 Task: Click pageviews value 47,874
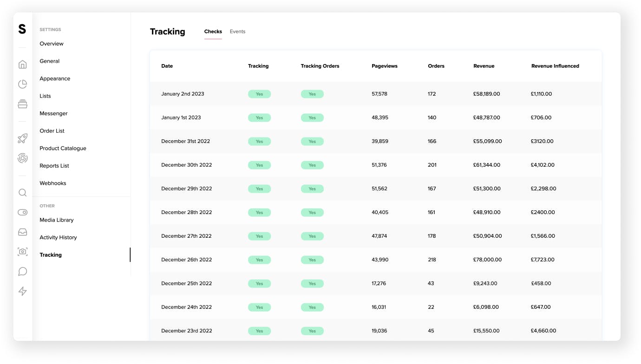tap(379, 236)
